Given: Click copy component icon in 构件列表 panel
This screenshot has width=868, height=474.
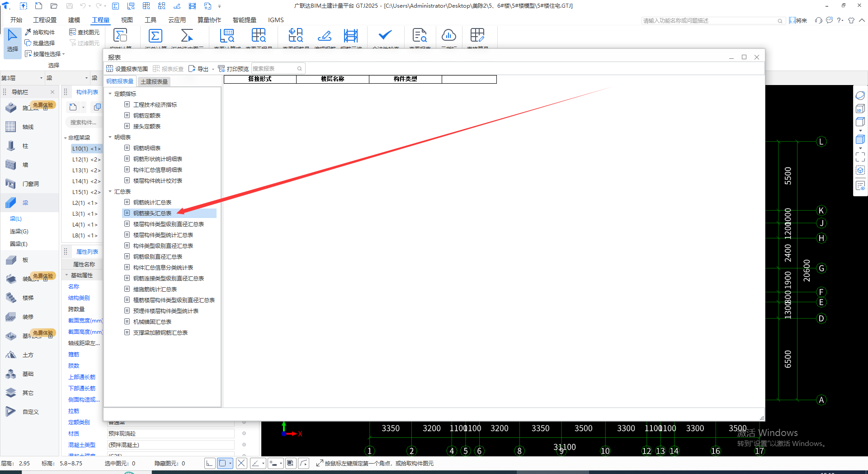Looking at the screenshot, I should click(x=97, y=107).
